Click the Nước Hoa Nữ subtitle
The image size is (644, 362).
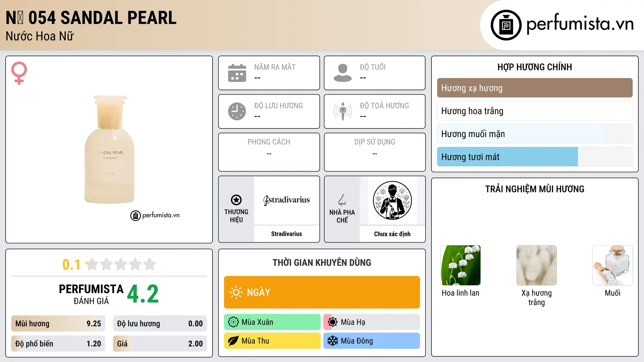click(40, 36)
